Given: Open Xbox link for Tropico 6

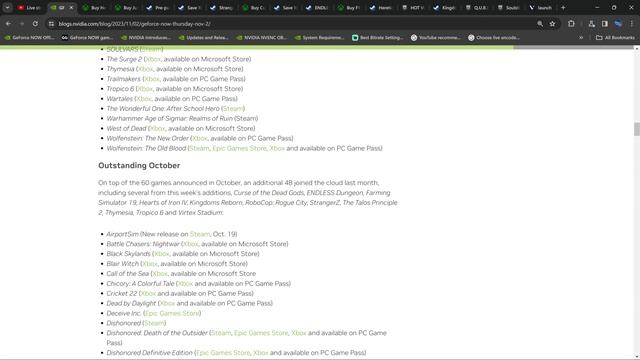Looking at the screenshot, I should [145, 89].
